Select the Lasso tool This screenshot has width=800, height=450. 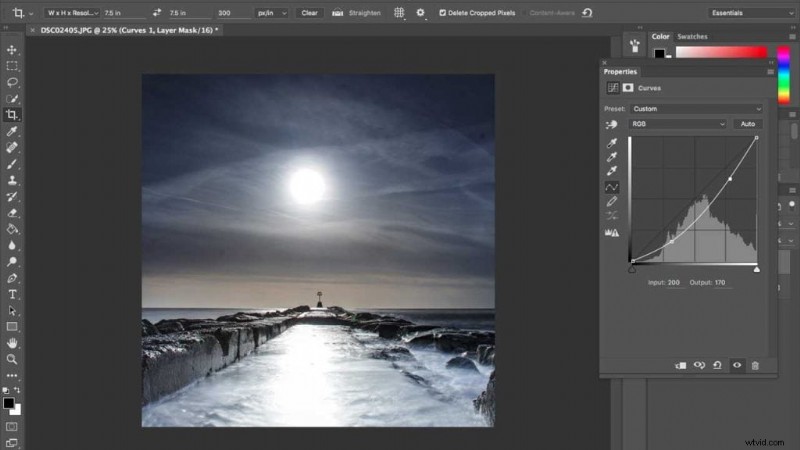12,82
